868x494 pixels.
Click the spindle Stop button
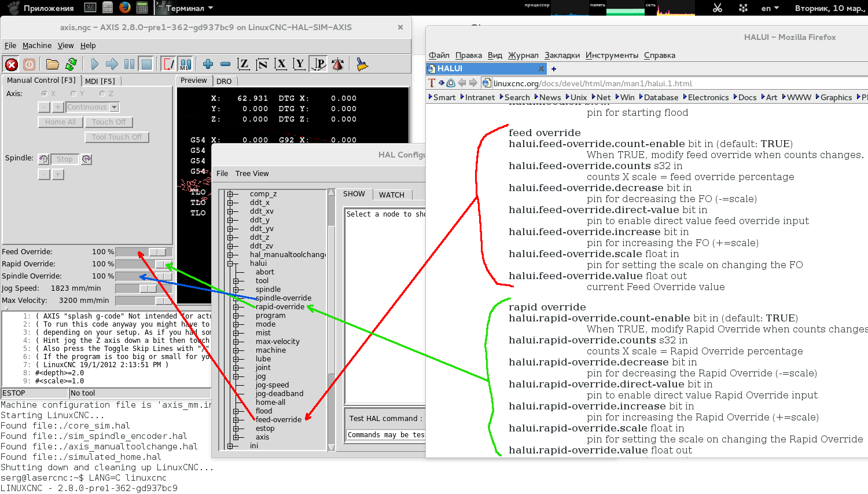[65, 159]
